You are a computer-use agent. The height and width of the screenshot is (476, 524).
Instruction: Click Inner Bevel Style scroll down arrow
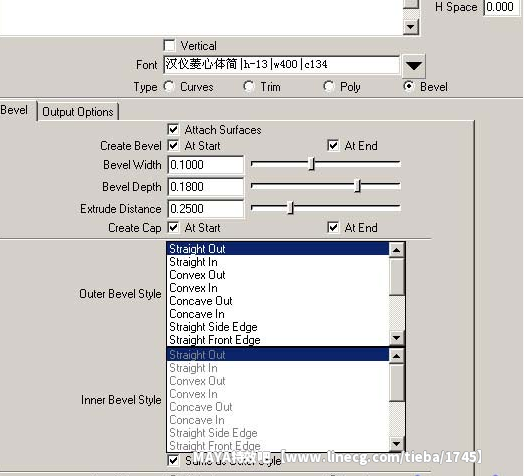[397, 444]
